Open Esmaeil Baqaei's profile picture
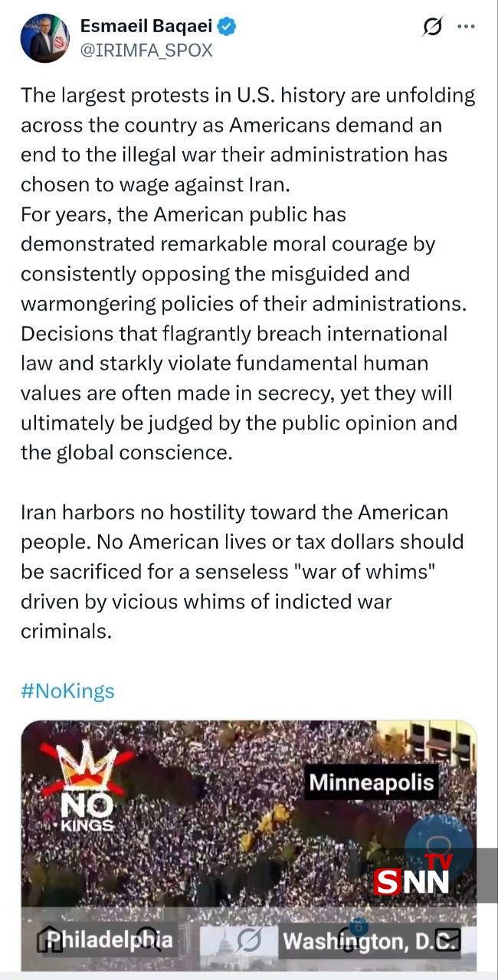Screen dimensions: 498x980 point(45,38)
